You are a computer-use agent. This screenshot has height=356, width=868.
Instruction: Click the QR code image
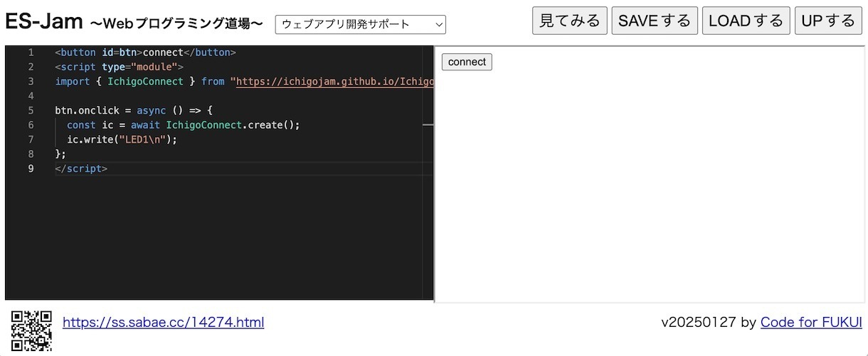32,330
